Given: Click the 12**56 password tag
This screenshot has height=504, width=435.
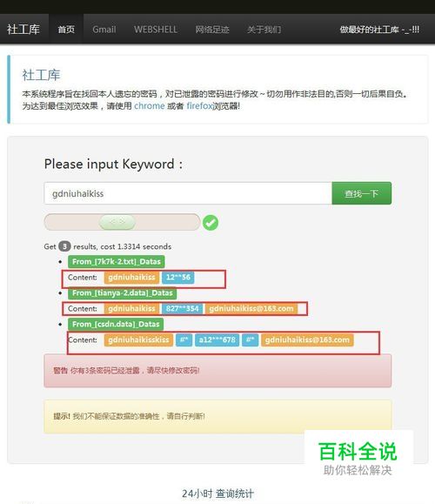Looking at the screenshot, I should click(x=178, y=277).
